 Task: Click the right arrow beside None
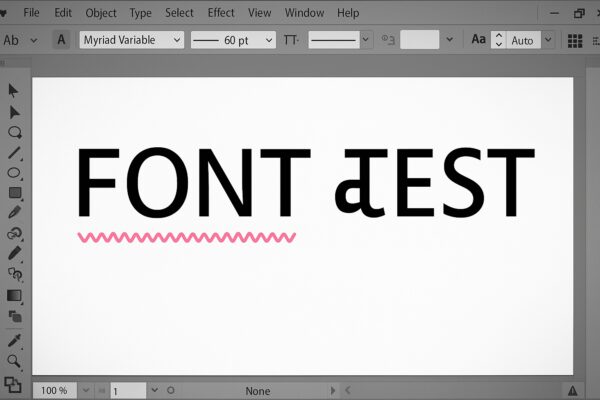(333, 390)
